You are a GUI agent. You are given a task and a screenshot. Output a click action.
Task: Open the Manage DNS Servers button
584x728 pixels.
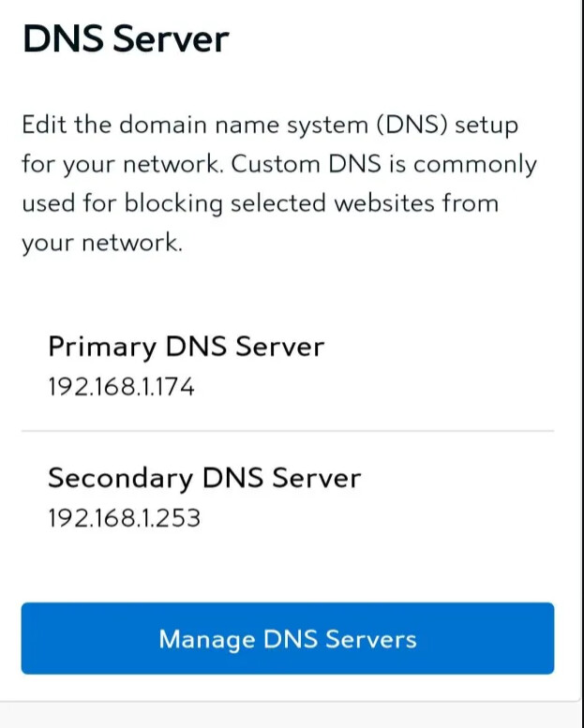coord(288,638)
